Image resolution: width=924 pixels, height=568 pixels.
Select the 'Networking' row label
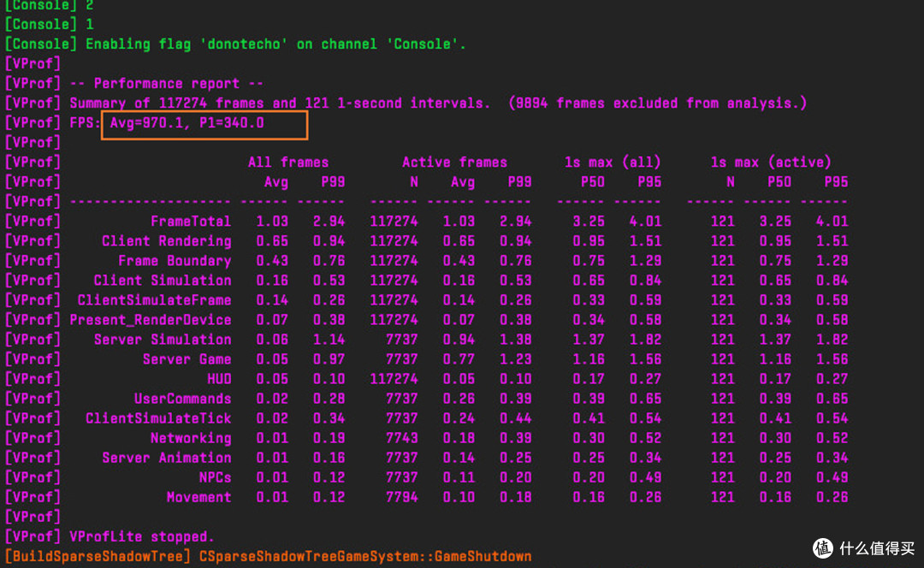click(191, 438)
